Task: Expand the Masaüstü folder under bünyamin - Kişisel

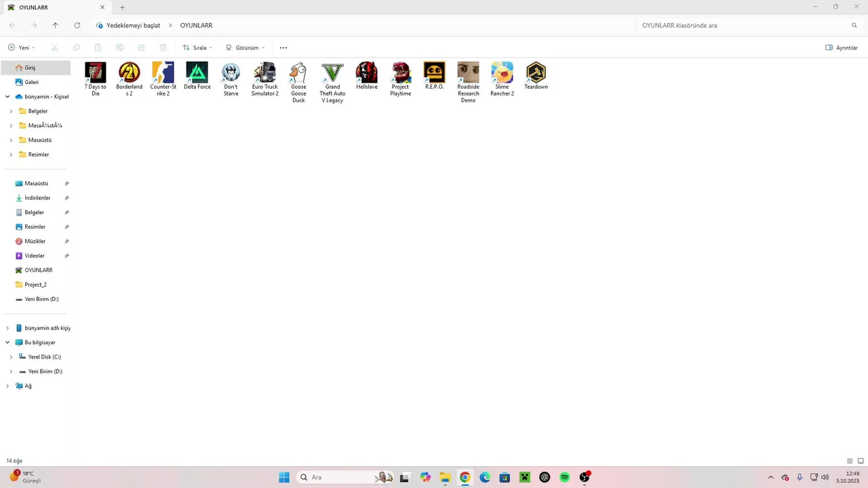Action: (x=11, y=140)
